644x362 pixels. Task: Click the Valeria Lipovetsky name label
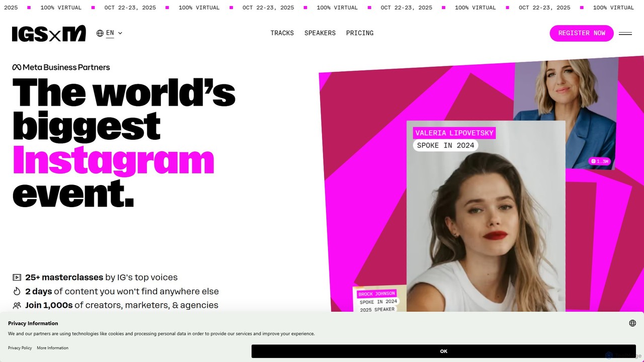click(454, 133)
